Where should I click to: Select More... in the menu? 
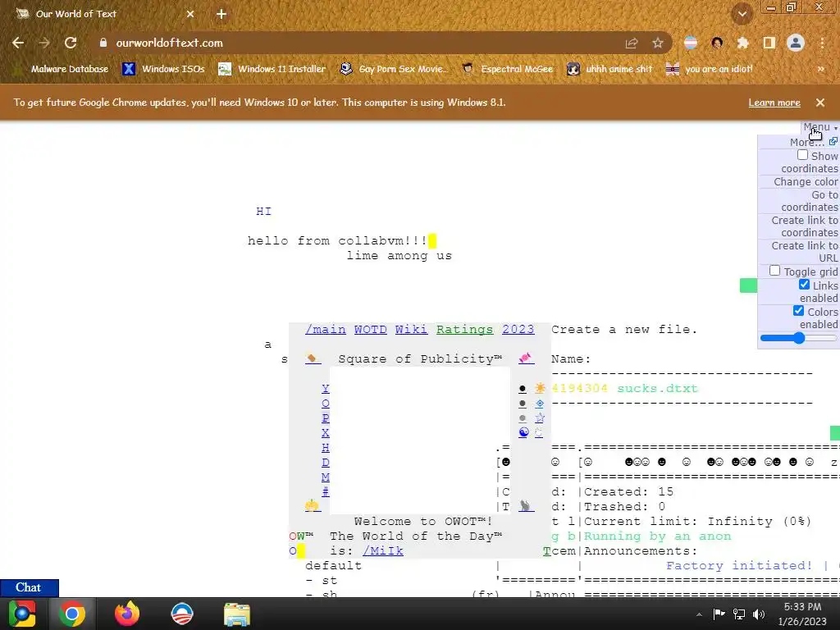[807, 142]
